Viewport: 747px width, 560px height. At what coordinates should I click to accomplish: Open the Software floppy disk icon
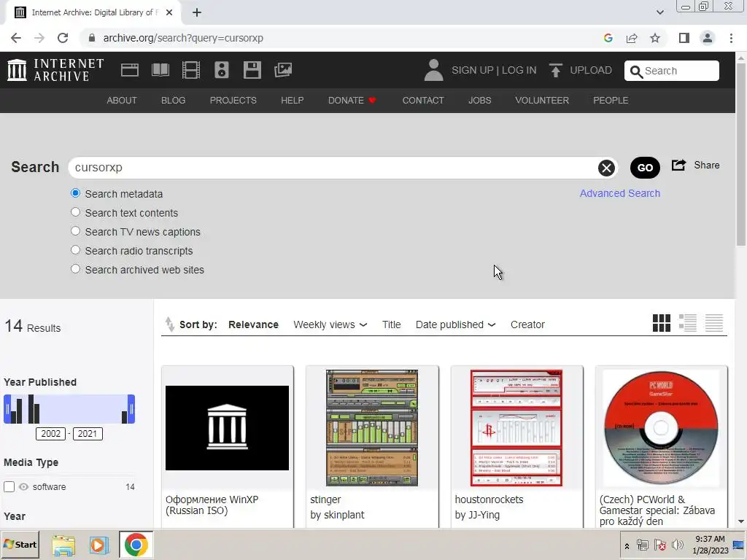(252, 70)
